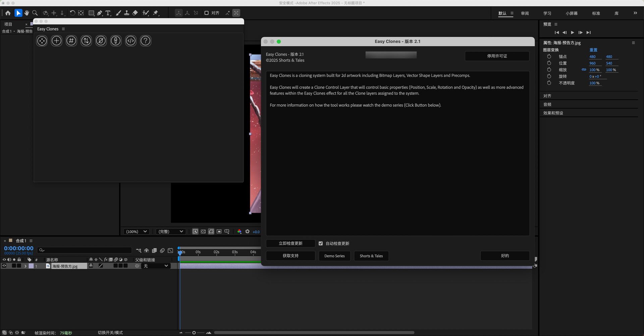Select the Selection arrow tool
Screen dimensions: 644x336
(x=18, y=13)
